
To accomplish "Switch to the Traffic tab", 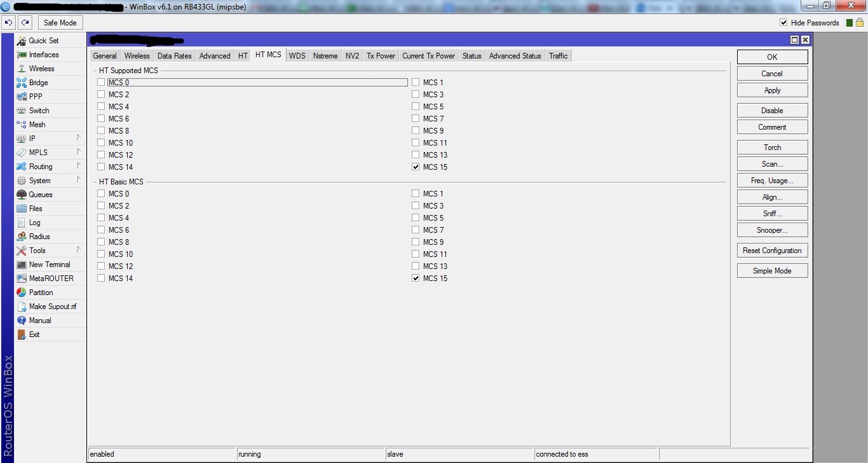I will (x=559, y=56).
